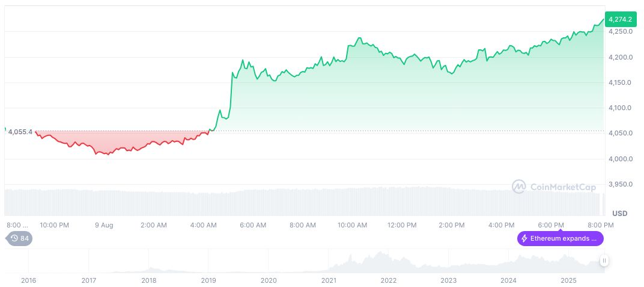Image resolution: width=644 pixels, height=287 pixels.
Task: Click the 9 Aug date axis label
Action: (x=104, y=225)
